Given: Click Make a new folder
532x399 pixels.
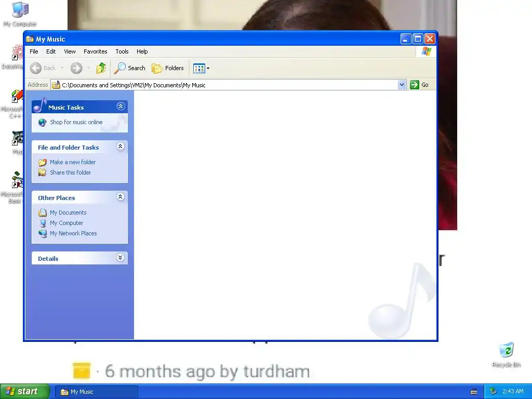Looking at the screenshot, I should point(73,162).
